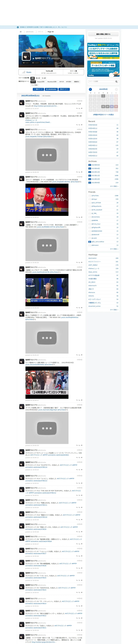
Task: Expand Hashtags list with すべて表示
Action: [114, 310]
